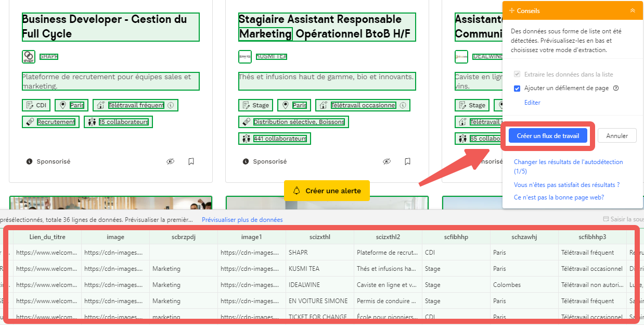Click the Editer link

coord(532,103)
